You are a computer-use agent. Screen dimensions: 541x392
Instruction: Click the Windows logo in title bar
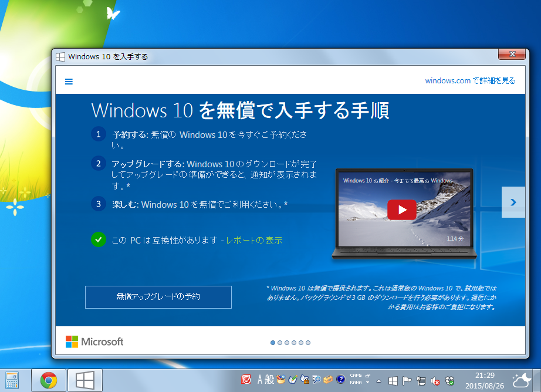(60, 57)
